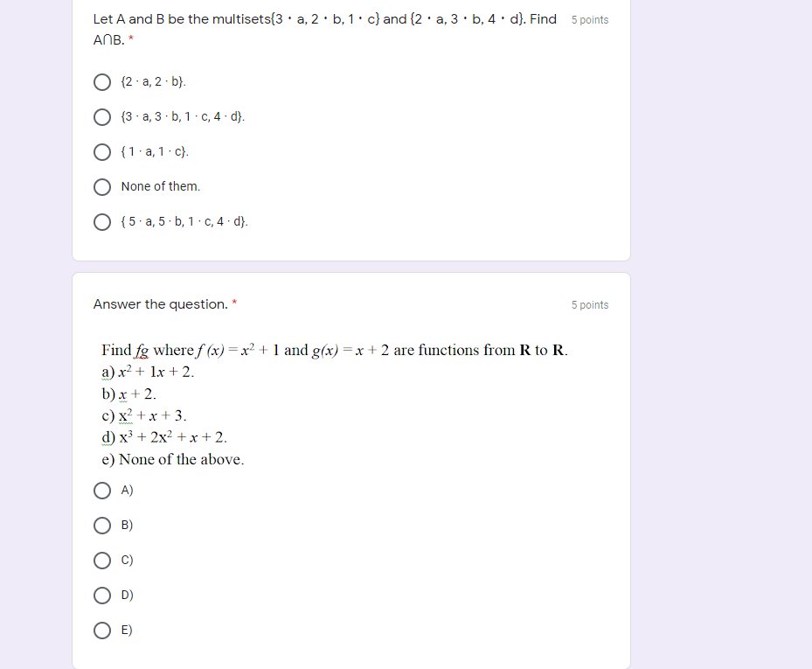Select the option {1 · a, 1 · c}
This screenshot has width=812, height=669.
(x=102, y=151)
